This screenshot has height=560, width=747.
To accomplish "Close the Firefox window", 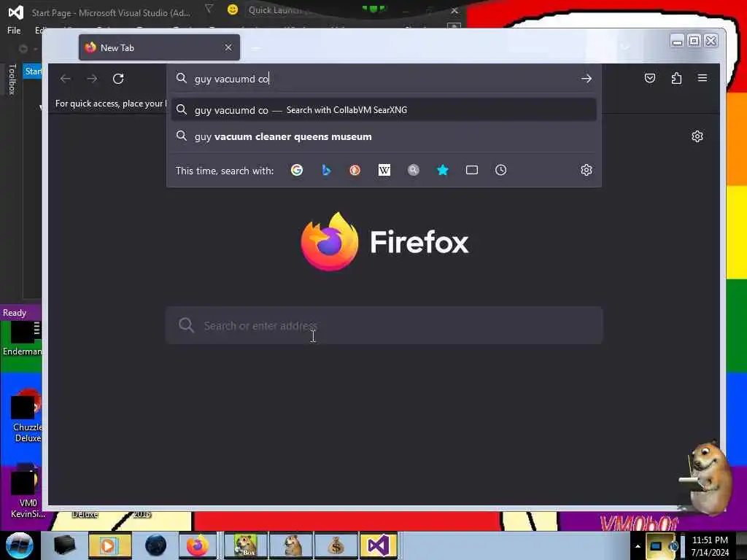I will pyautogui.click(x=711, y=42).
